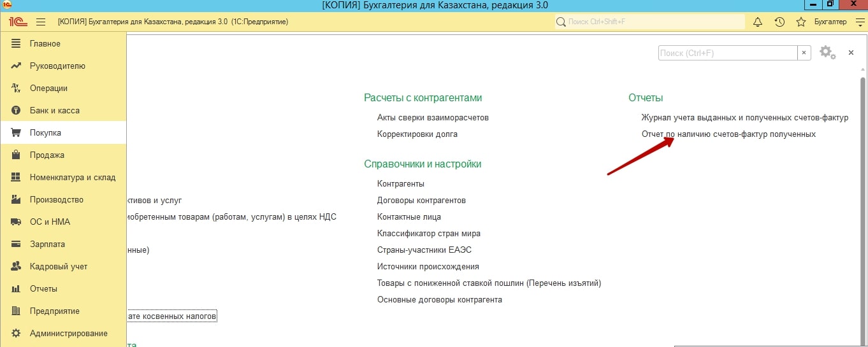Close the function menu panel
The image size is (868, 347).
coord(851,53)
